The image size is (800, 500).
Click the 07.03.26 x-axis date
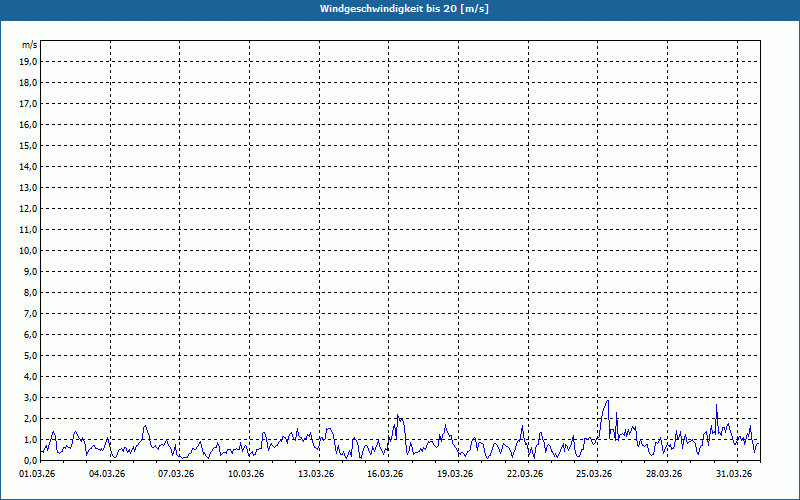click(177, 474)
